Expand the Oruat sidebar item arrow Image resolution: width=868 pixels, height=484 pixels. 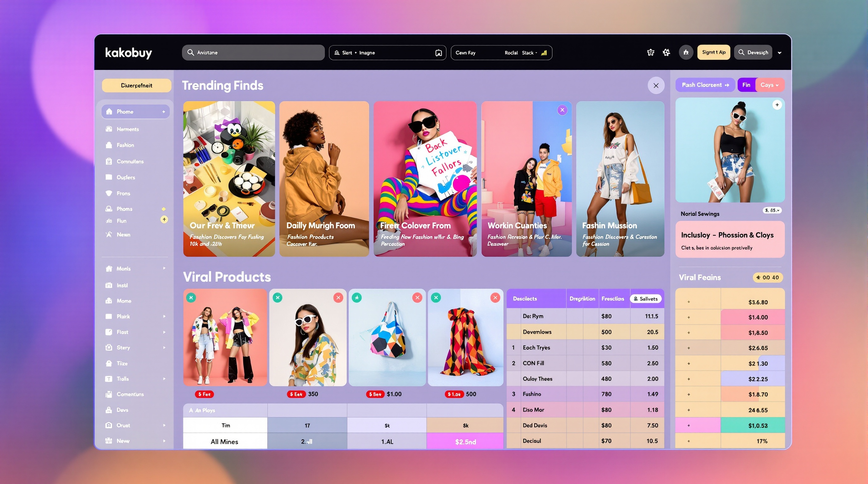coord(164,425)
